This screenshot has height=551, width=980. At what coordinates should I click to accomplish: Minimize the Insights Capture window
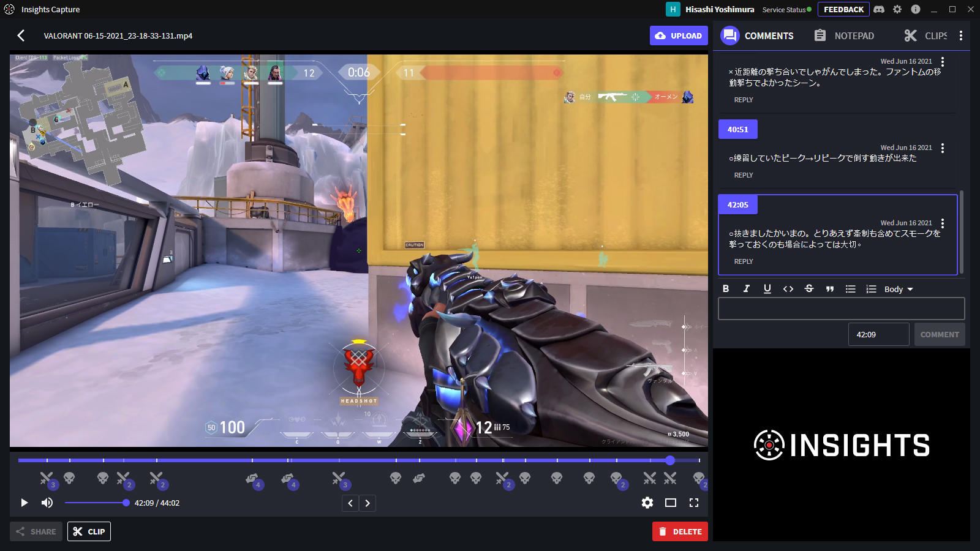(934, 9)
